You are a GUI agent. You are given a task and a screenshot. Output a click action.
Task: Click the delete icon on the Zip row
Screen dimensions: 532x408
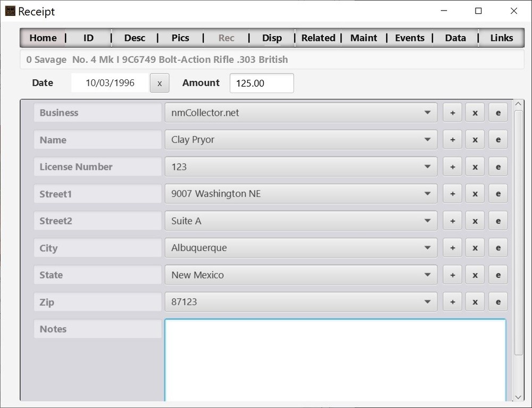pos(475,302)
